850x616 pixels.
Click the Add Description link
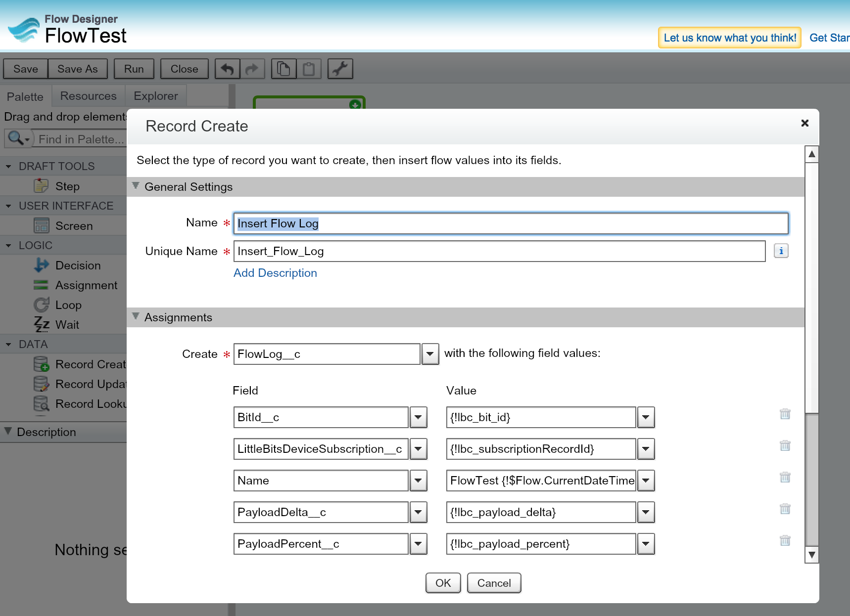pyautogui.click(x=275, y=273)
